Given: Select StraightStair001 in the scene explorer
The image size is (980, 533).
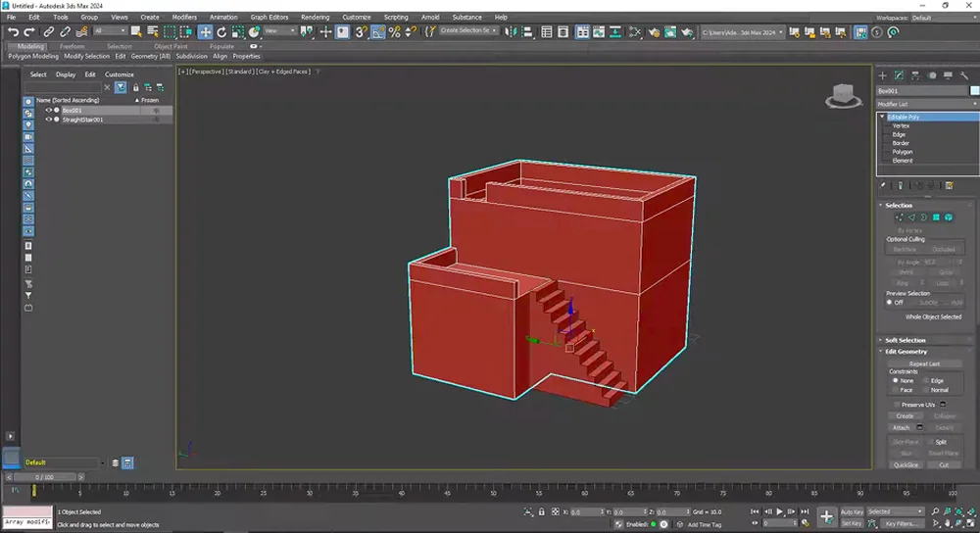Looking at the screenshot, I should point(83,120).
